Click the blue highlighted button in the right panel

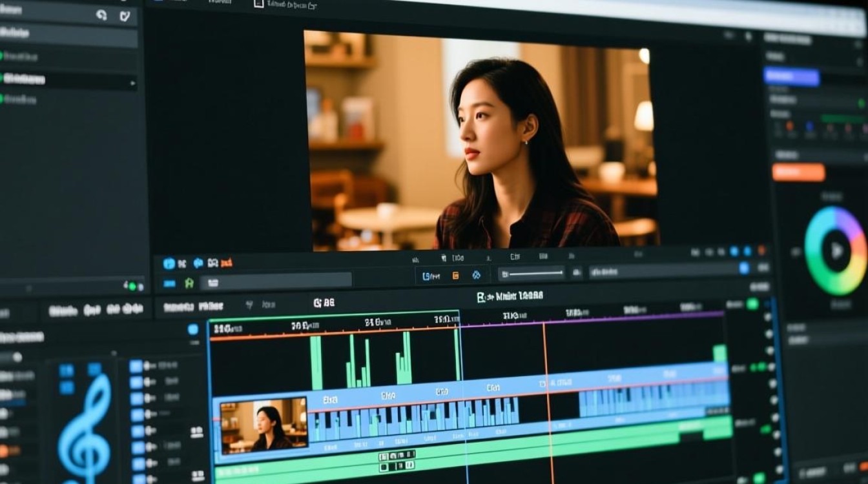click(791, 77)
